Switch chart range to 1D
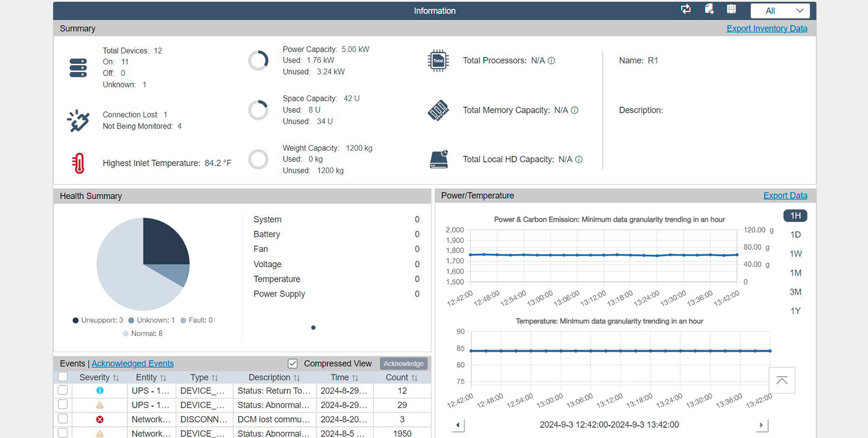The height and width of the screenshot is (438, 868). pos(795,234)
